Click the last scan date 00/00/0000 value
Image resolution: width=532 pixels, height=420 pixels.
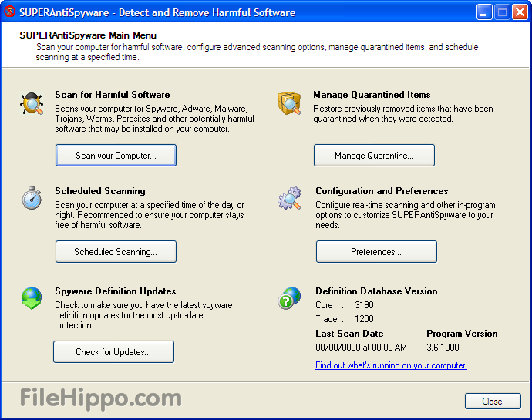[x=361, y=348]
